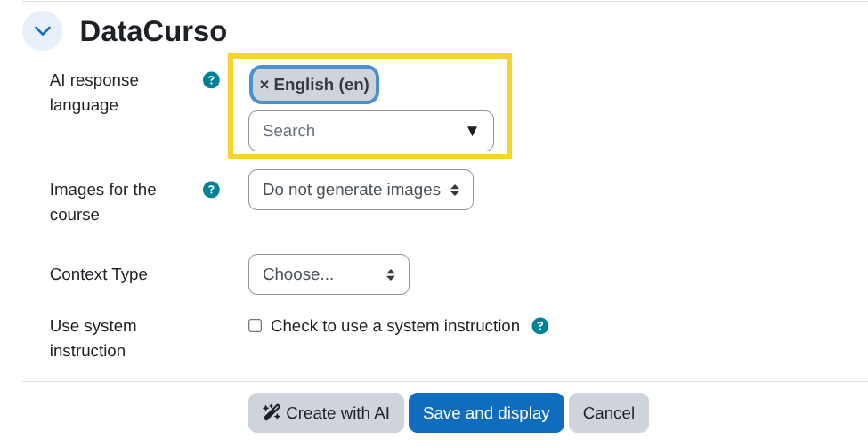Remove the English (en) language tag

click(264, 85)
